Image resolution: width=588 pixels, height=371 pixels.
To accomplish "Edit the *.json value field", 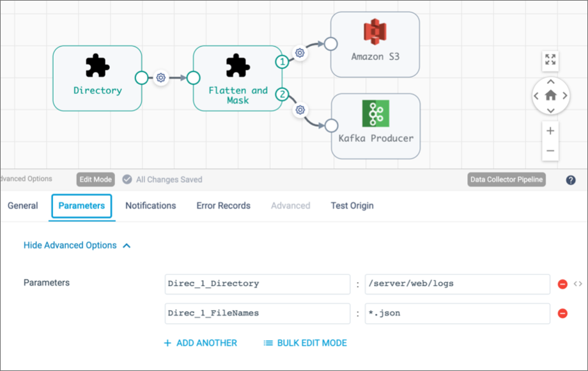I will (x=458, y=313).
